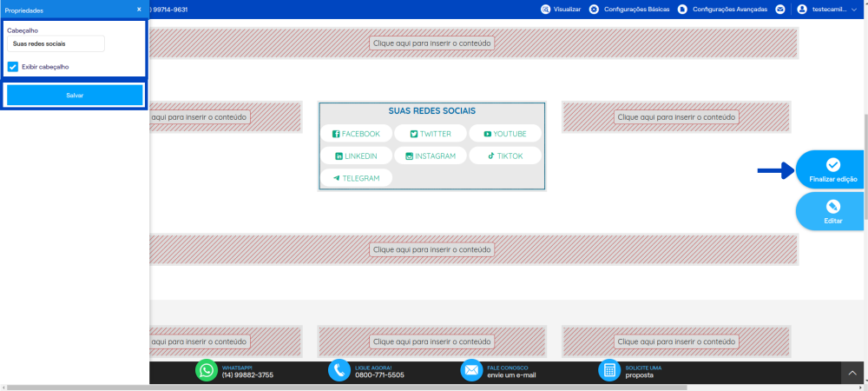
Task: Click the WhatsApp icon in the footer
Action: pyautogui.click(x=207, y=370)
